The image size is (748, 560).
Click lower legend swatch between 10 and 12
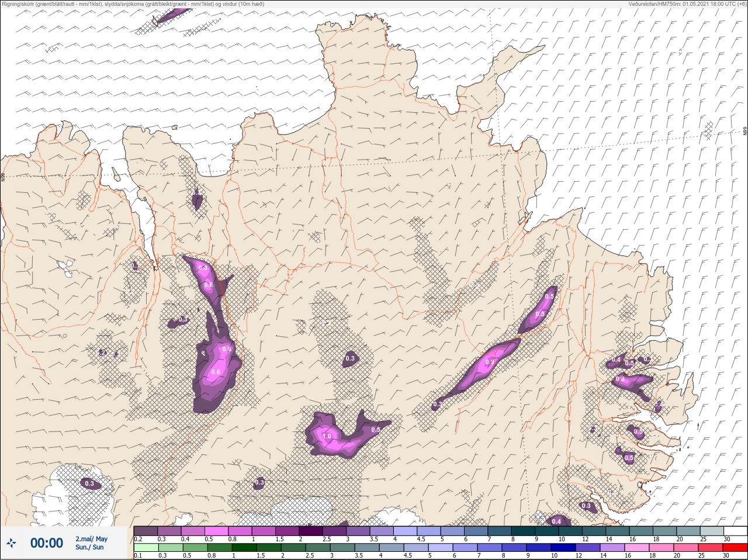(x=563, y=548)
